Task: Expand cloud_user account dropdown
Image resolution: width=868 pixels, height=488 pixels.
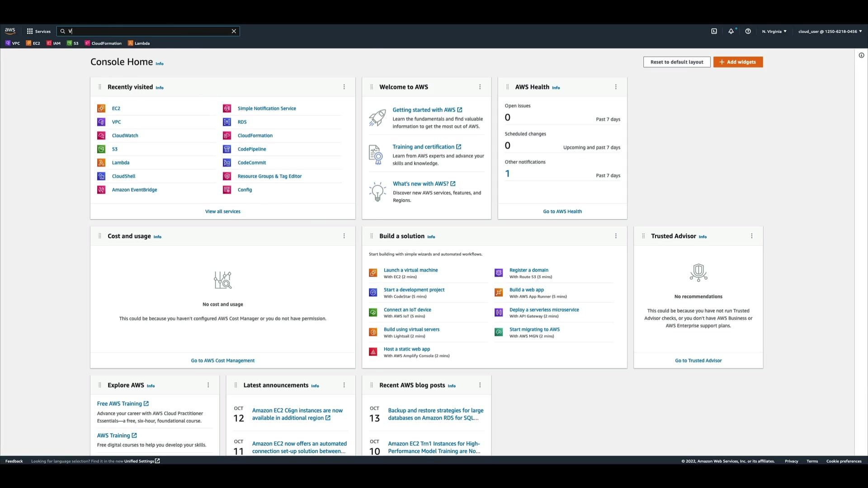Action: tap(830, 31)
